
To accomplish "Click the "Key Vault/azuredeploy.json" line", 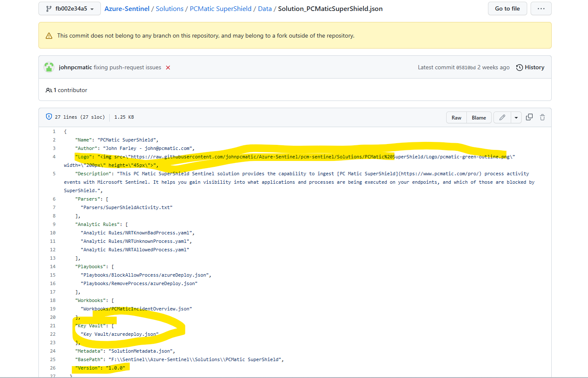I will 120,334.
